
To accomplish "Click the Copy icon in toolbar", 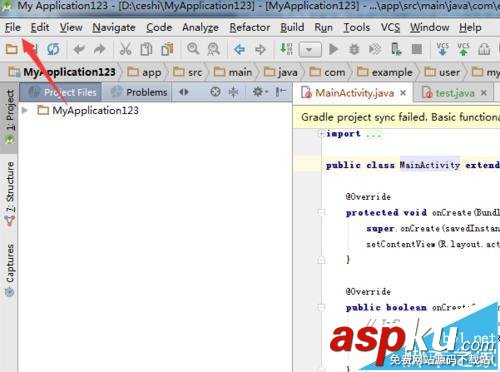I will [x=146, y=49].
